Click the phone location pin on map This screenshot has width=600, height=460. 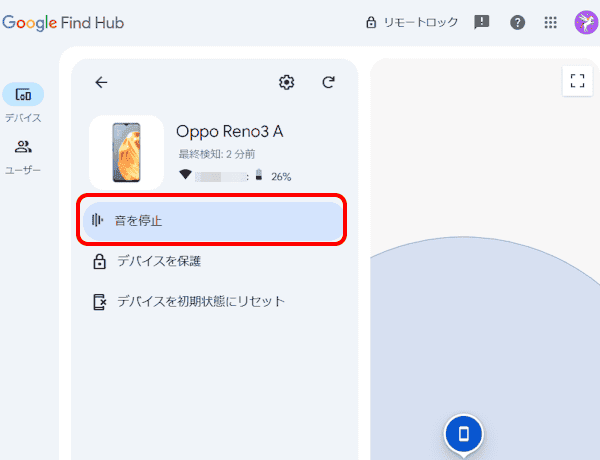coord(463,434)
